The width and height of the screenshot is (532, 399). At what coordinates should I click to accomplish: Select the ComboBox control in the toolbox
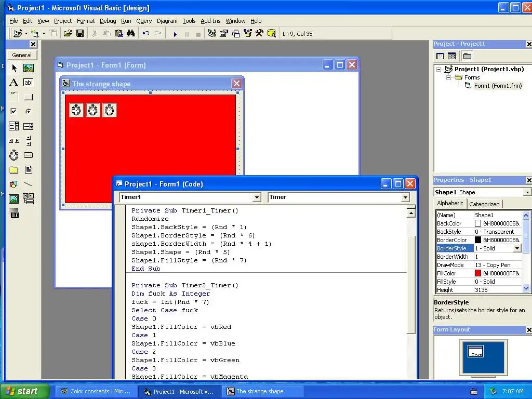14,126
